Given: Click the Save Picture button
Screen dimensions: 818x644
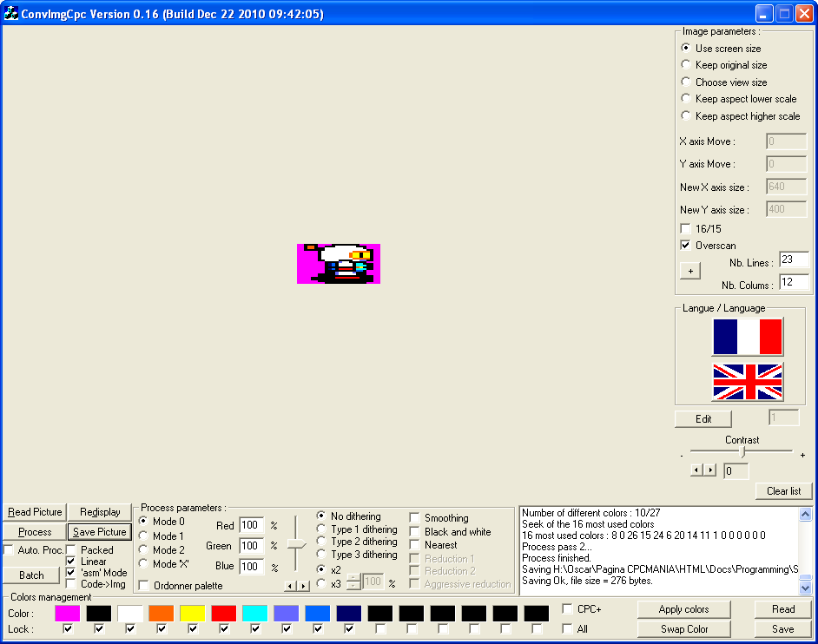Looking at the screenshot, I should pyautogui.click(x=100, y=532).
